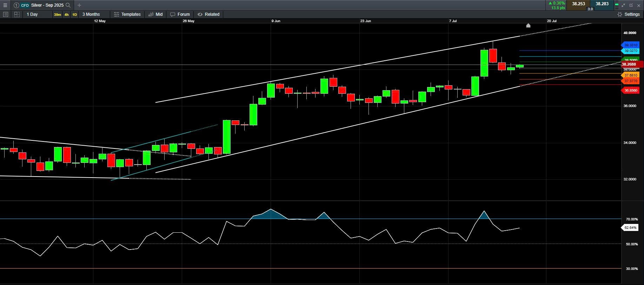Click the Related eye icon
Screen dimensions: 644x285
pos(200,14)
